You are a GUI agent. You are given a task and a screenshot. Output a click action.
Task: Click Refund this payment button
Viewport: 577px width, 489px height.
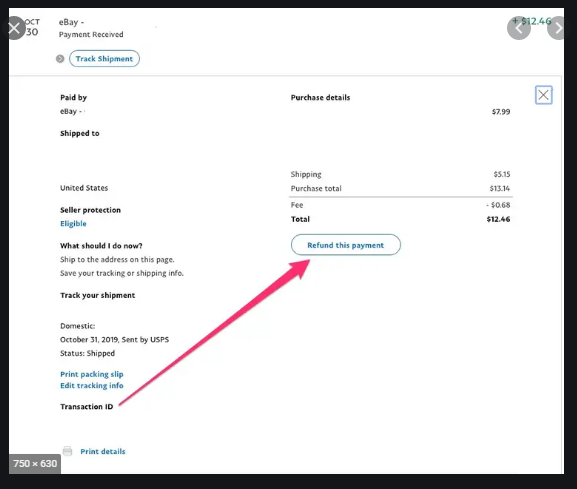click(x=346, y=245)
